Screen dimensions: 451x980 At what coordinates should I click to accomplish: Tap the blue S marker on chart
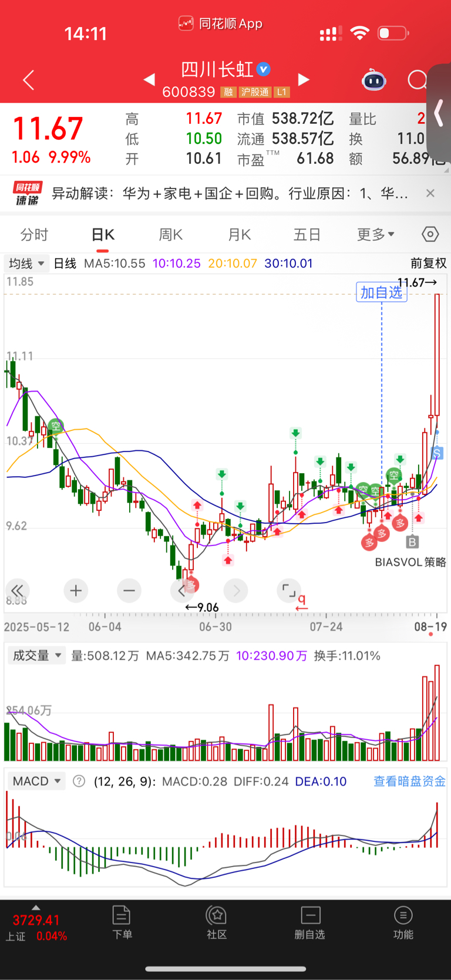437,453
